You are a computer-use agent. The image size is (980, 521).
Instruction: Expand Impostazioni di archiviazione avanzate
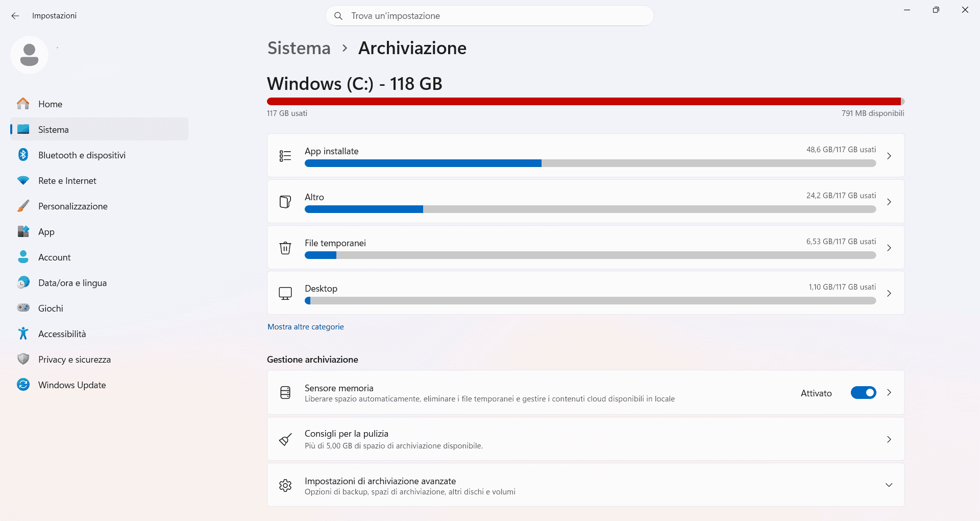point(889,485)
